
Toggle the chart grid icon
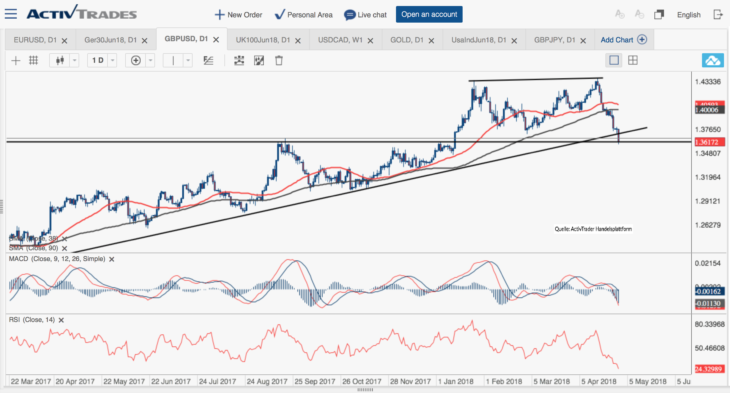tap(34, 60)
